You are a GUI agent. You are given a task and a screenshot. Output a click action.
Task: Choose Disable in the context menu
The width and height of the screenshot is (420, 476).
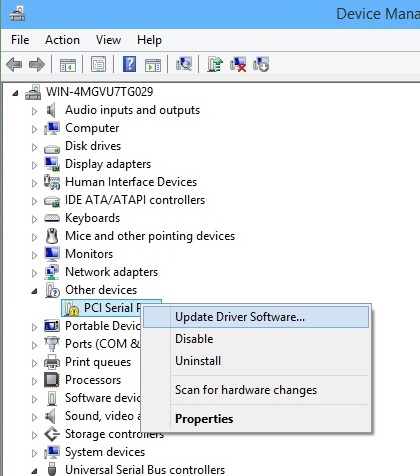tap(256, 339)
